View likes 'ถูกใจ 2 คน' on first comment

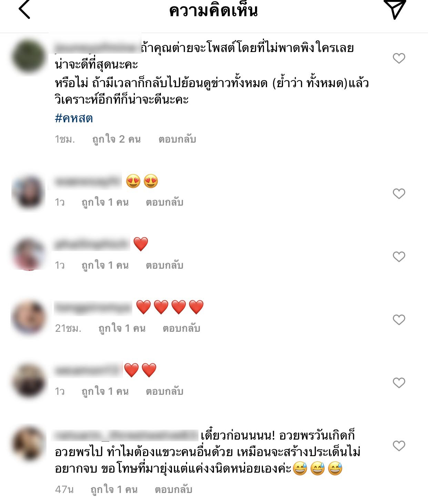click(x=116, y=139)
